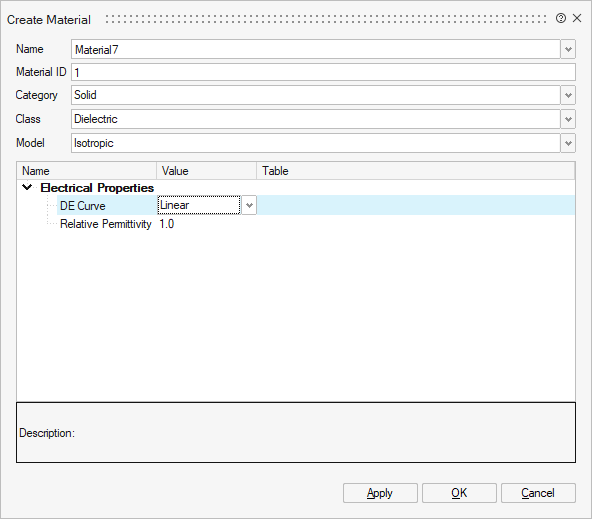Click the Material ID input field
Image resolution: width=592 pixels, height=519 pixels.
pyautogui.click(x=324, y=72)
